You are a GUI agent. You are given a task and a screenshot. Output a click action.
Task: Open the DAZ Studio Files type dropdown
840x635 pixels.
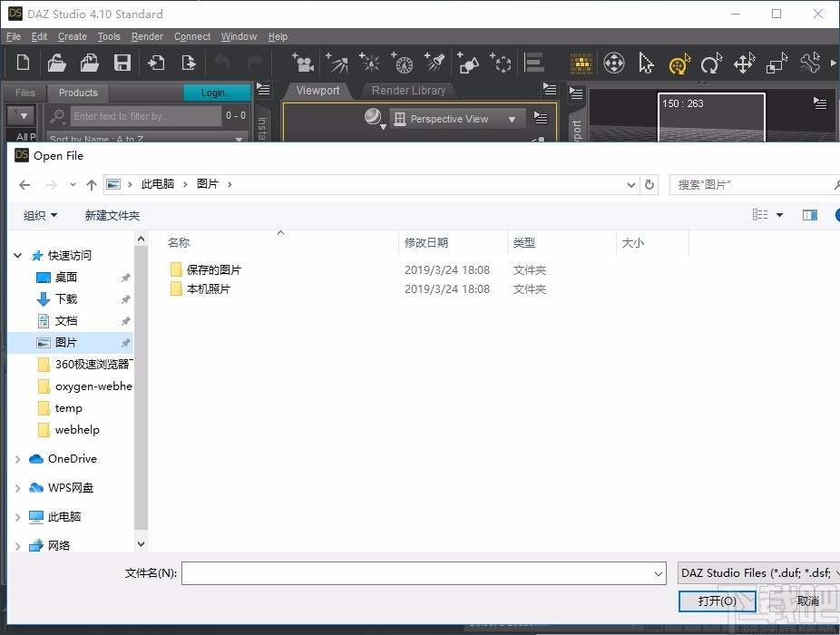758,572
